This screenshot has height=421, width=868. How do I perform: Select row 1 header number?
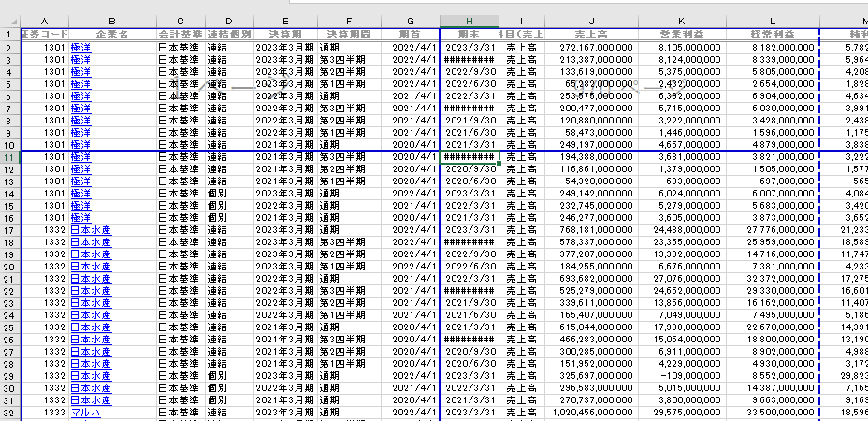coord(10,35)
